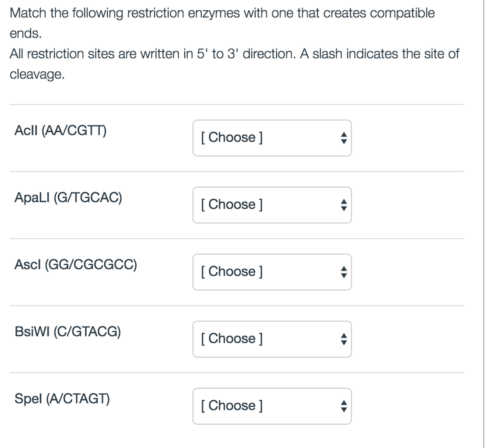490x448 pixels.
Task: Click the arrow icon beside ApaLI's Choose box
Action: click(344, 205)
